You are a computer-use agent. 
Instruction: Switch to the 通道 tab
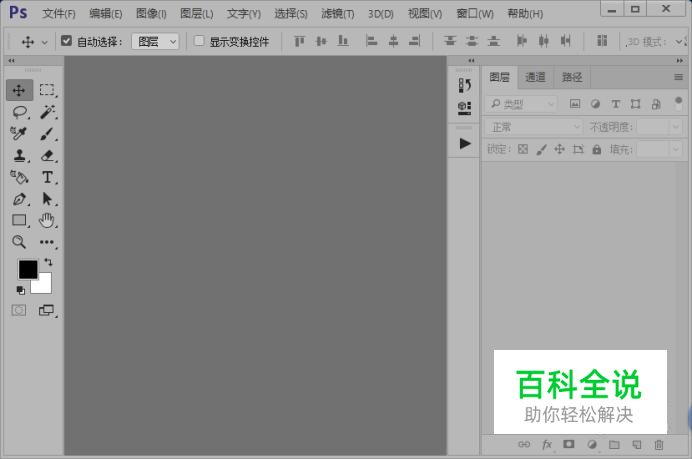coord(535,77)
